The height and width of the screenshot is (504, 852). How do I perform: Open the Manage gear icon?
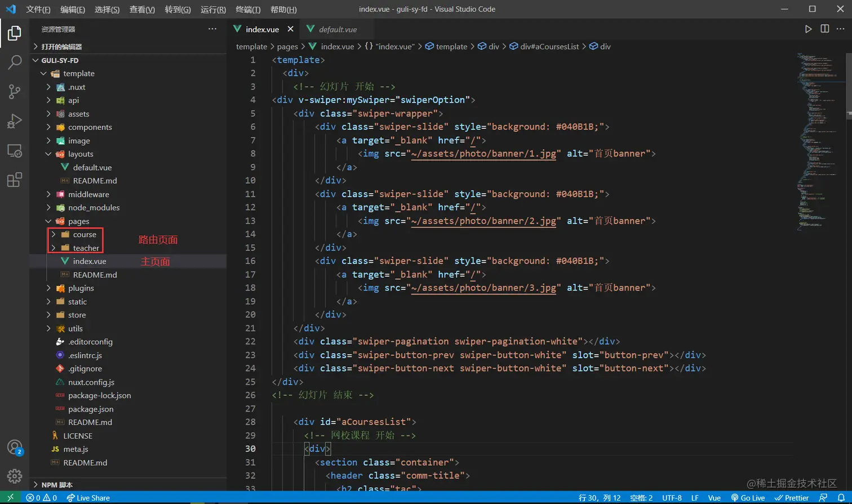pyautogui.click(x=15, y=476)
